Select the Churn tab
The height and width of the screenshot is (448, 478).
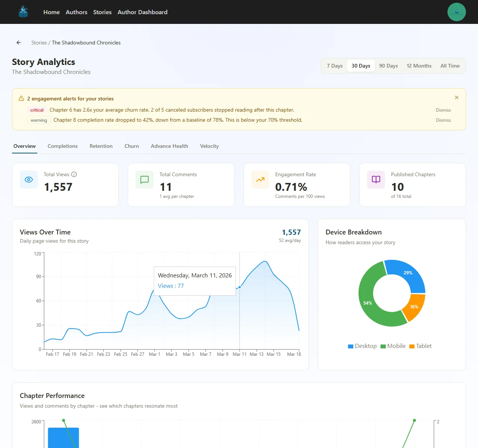(x=131, y=146)
